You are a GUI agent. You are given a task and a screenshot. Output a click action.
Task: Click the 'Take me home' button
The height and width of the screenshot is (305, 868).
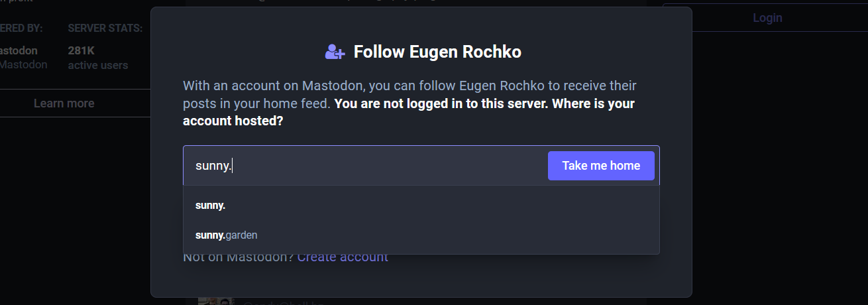point(601,166)
